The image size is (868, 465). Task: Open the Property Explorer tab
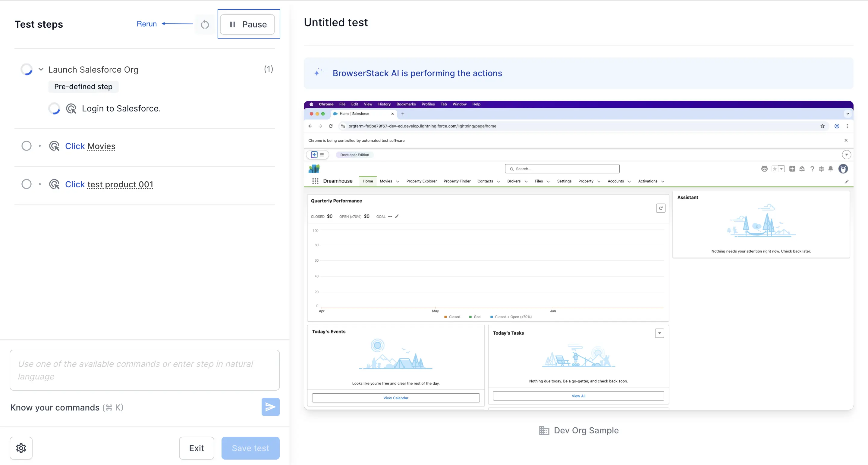pyautogui.click(x=421, y=181)
